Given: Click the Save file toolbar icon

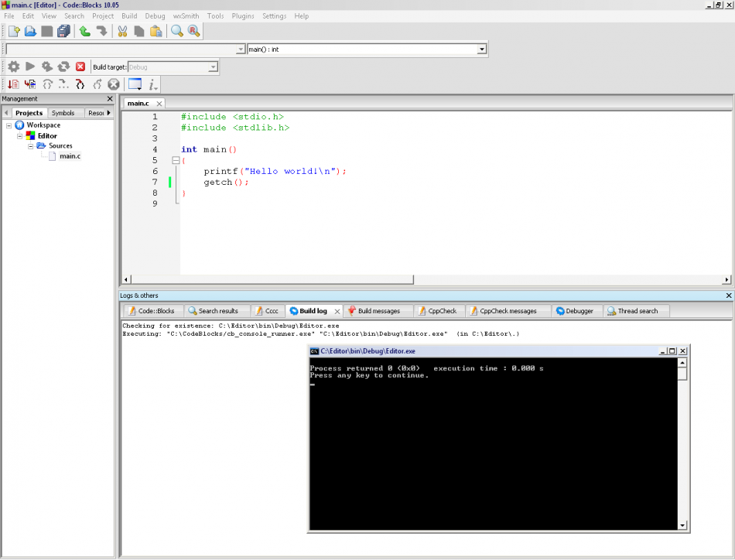Looking at the screenshot, I should (x=47, y=32).
